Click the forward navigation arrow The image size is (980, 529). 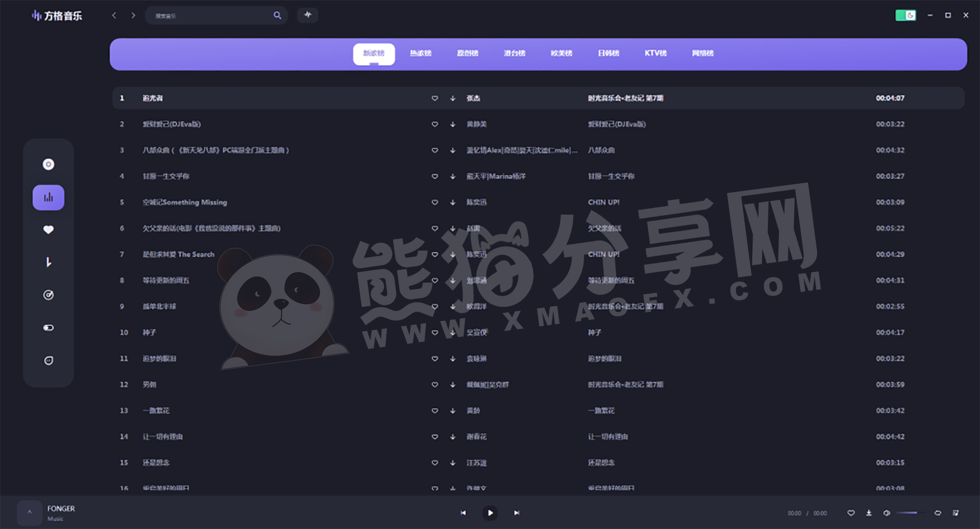[133, 15]
